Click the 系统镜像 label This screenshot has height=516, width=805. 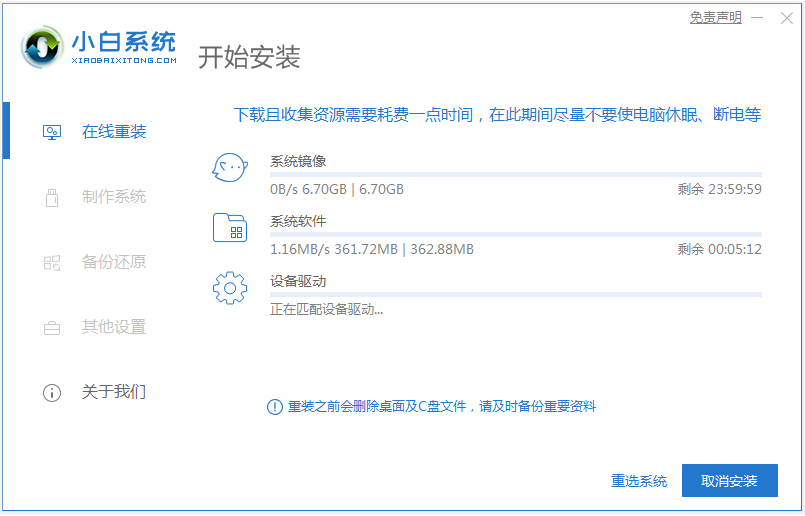pos(298,161)
